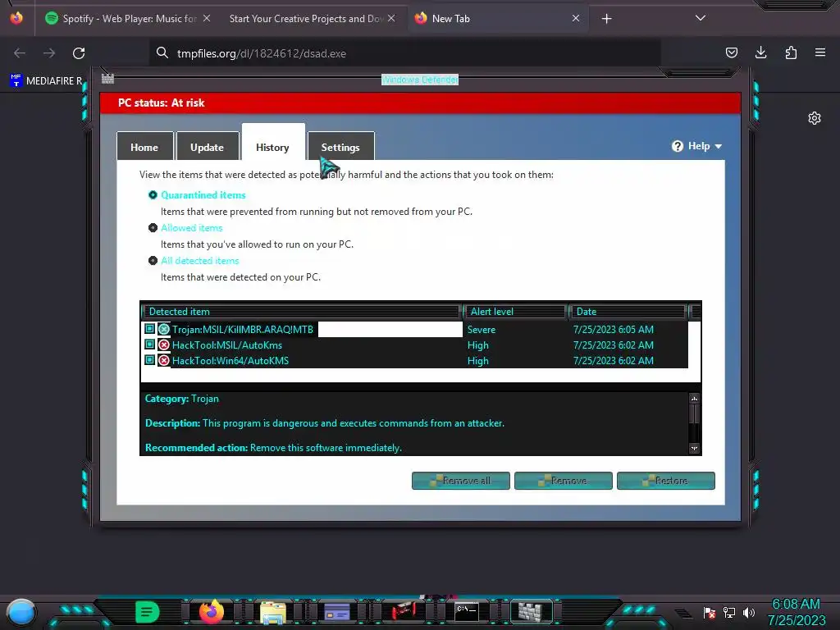Click the Remove button
The image size is (840, 630).
pos(563,481)
